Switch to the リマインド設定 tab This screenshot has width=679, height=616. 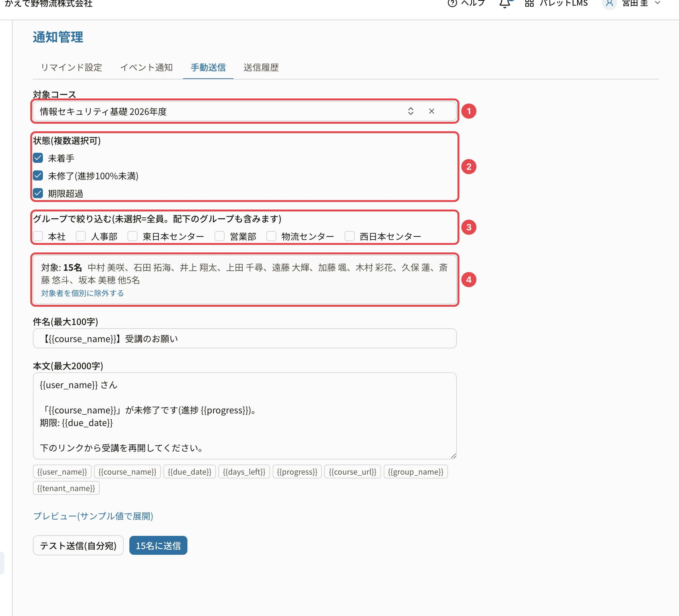(71, 67)
